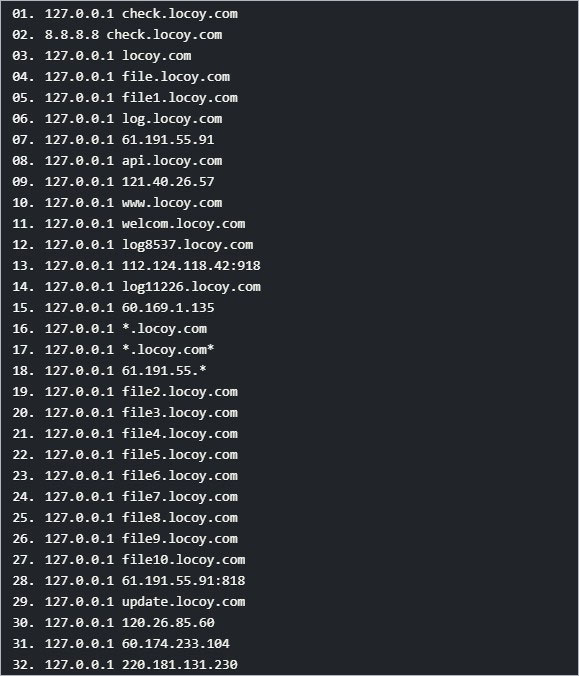579x676 pixels.
Task: Click 60.174.233.104 on line 31
Action: [175, 644]
